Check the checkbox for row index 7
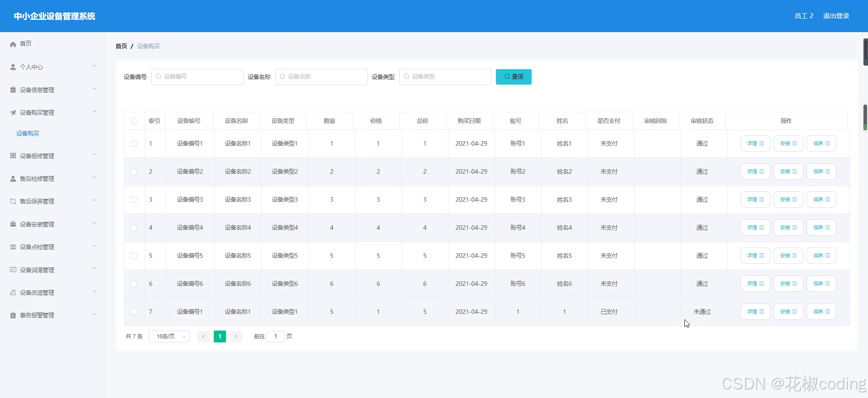868x398 pixels. tap(134, 312)
